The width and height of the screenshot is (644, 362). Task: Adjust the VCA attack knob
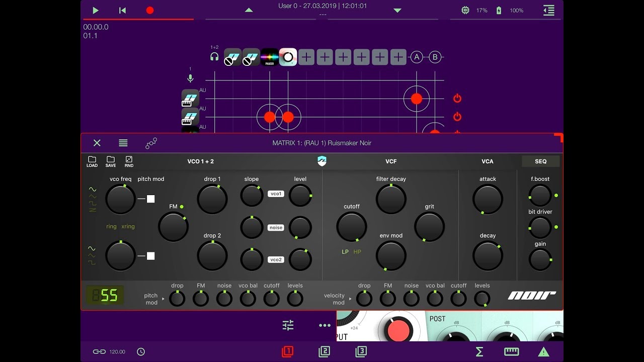488,199
